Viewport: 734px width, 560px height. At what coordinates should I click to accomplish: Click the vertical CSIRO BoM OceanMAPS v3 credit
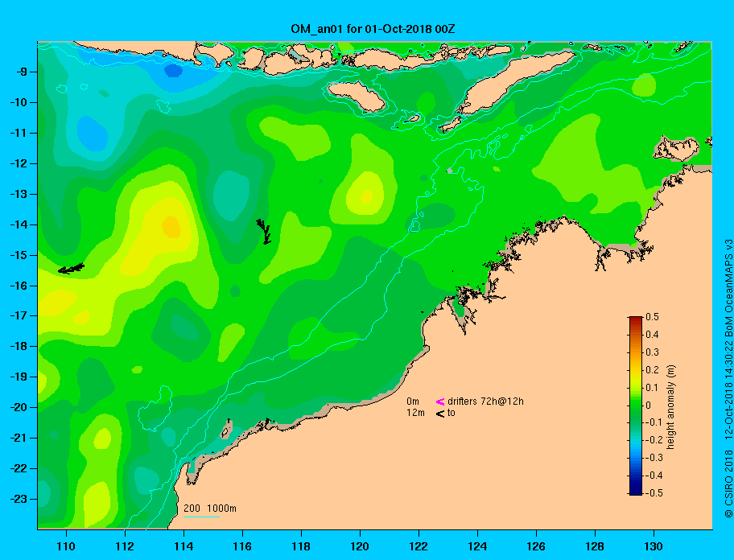(728, 378)
